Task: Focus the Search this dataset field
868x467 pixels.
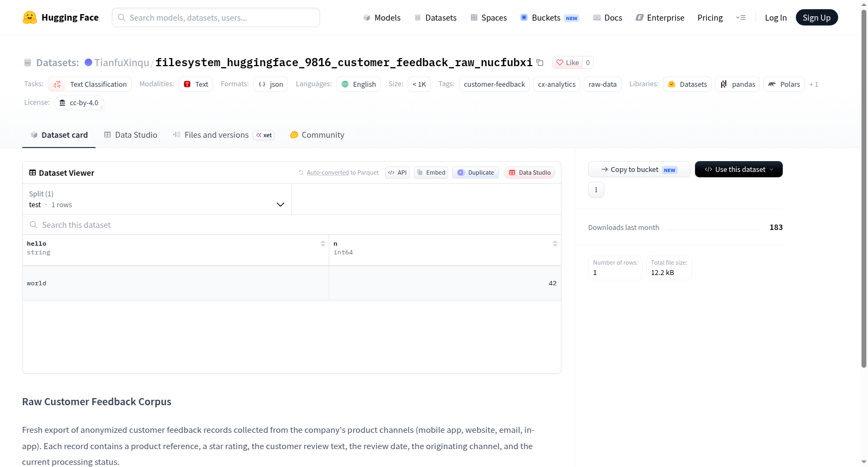Action: coord(292,225)
